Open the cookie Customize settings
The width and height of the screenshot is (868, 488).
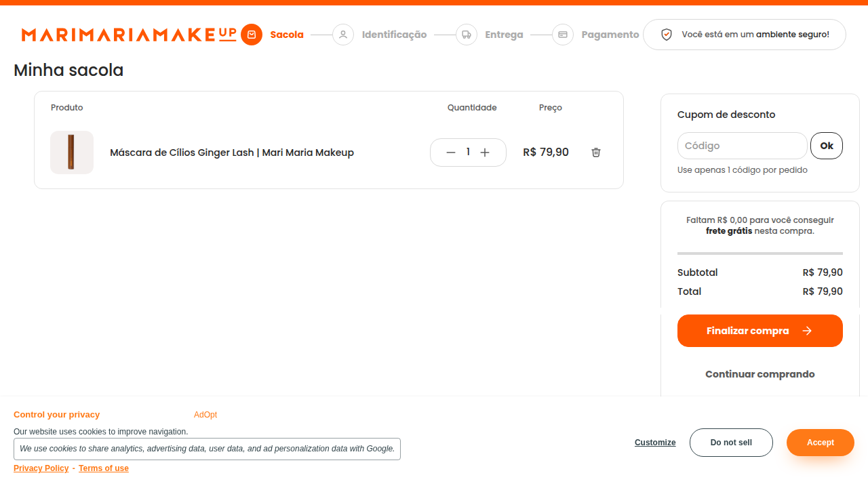(x=655, y=443)
